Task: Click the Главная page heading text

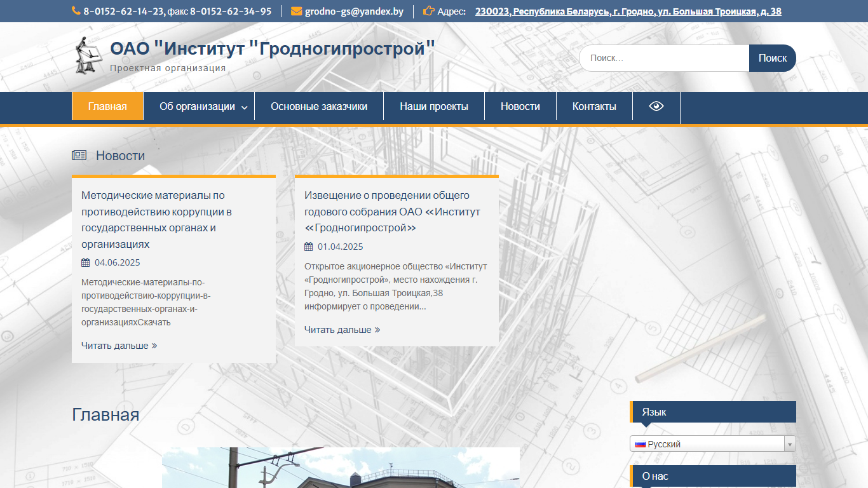Action: point(105,414)
